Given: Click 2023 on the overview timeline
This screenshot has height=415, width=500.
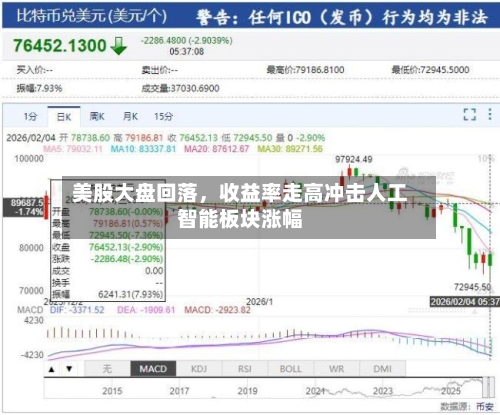Looking at the screenshot, I should 383,391.
